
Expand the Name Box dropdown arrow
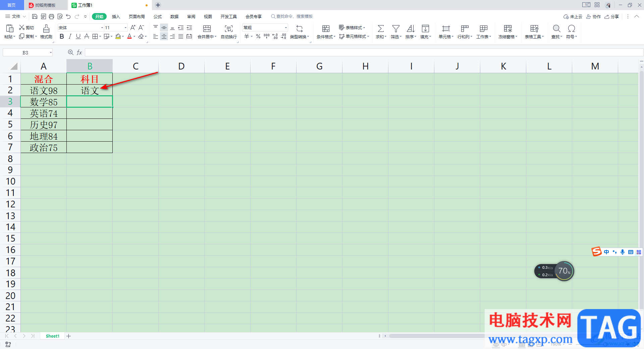click(x=51, y=52)
